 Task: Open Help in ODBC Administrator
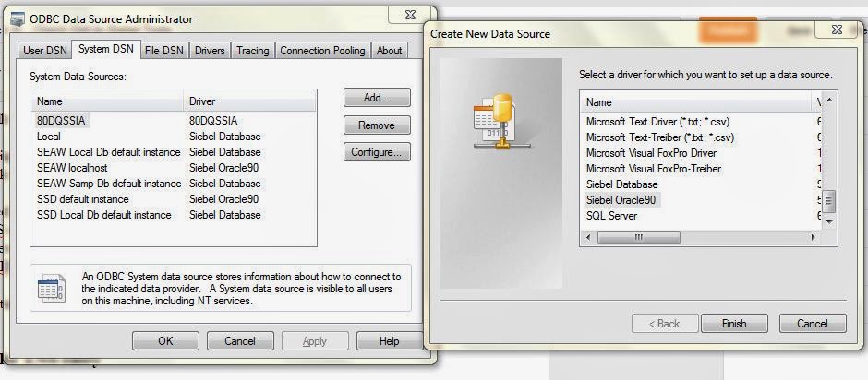click(x=389, y=340)
